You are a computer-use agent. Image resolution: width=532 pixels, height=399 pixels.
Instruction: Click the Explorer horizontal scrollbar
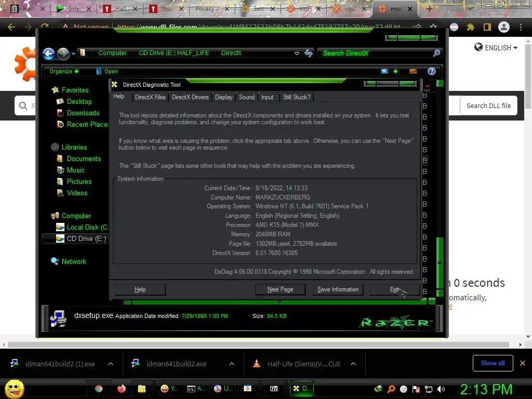pos(279,301)
